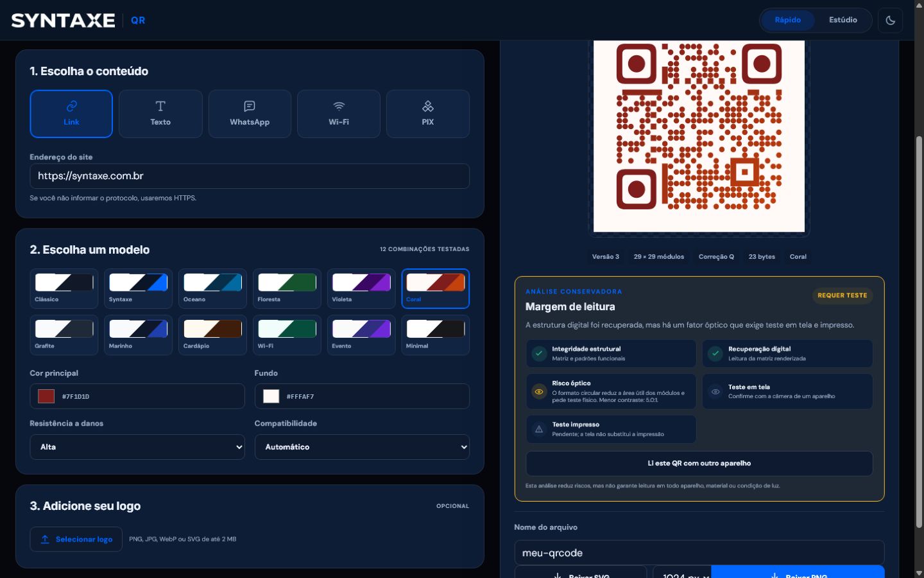Select the Oceano color model
The image size is (924, 578).
pos(213,288)
